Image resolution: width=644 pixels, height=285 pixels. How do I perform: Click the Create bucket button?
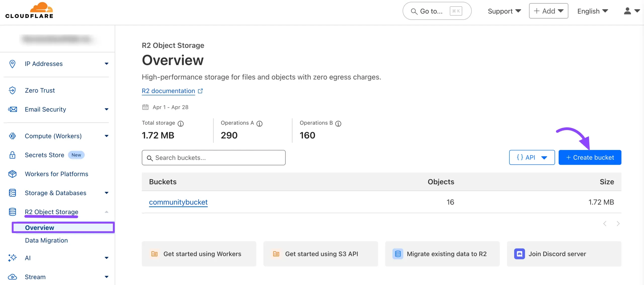(590, 157)
